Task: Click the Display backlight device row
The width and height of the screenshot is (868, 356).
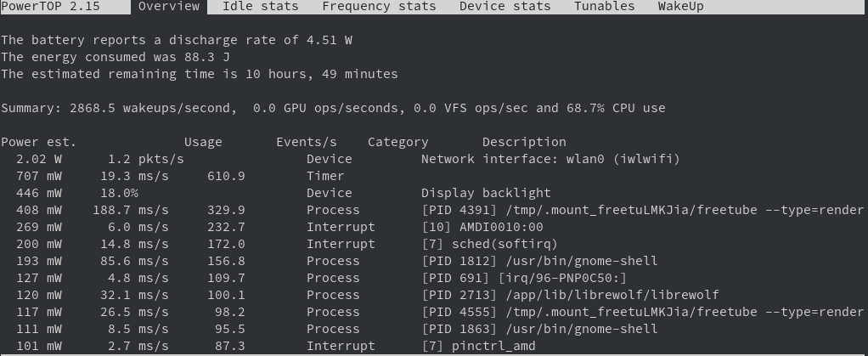Action: pyautogui.click(x=486, y=193)
